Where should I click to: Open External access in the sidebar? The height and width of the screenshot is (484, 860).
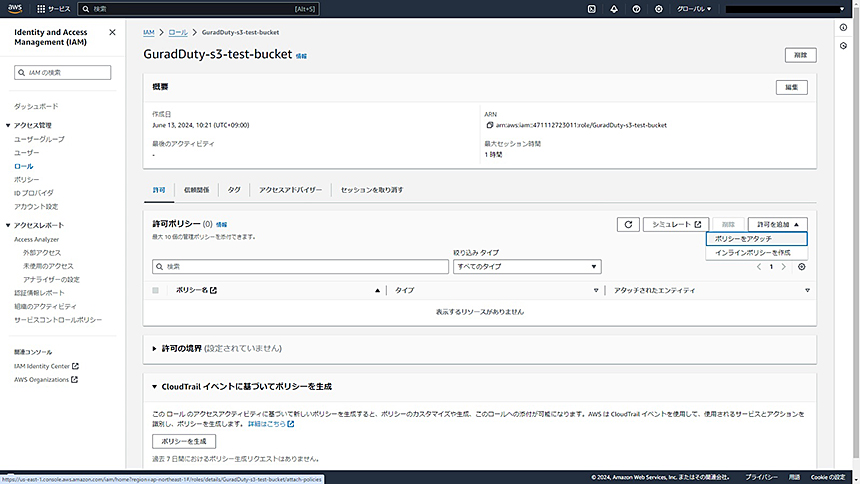[x=42, y=253]
